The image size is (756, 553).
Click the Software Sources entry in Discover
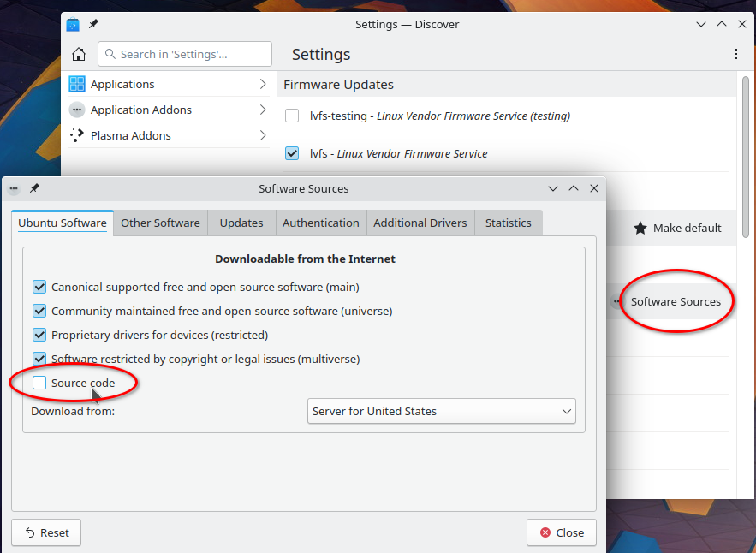coord(676,301)
